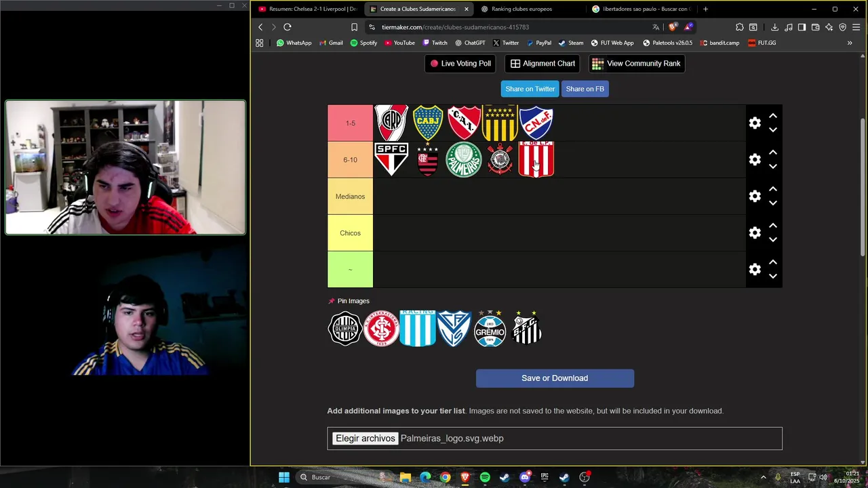The image size is (868, 488).
Task: Open Brave main hamburger menu
Action: point(856,27)
